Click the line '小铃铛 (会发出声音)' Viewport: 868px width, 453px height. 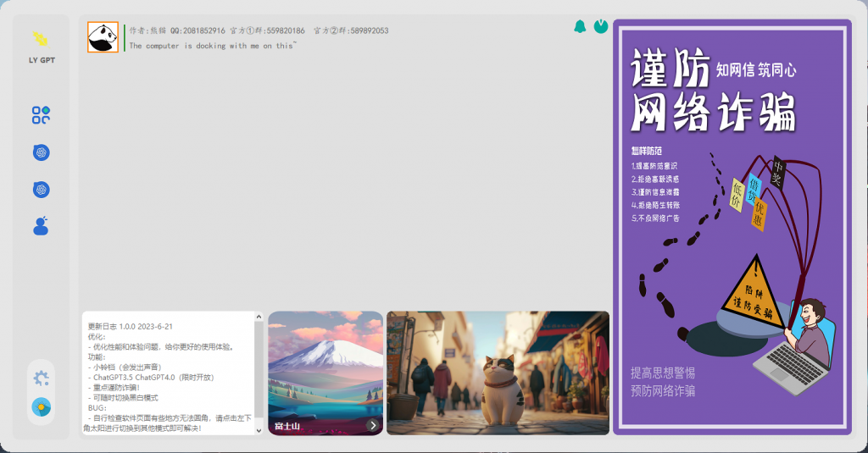point(127,367)
